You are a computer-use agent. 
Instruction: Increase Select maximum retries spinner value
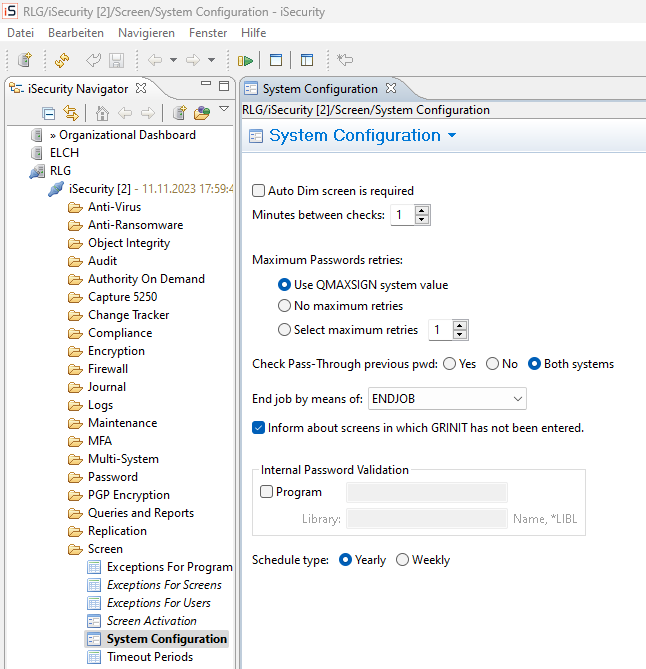pyautogui.click(x=460, y=326)
